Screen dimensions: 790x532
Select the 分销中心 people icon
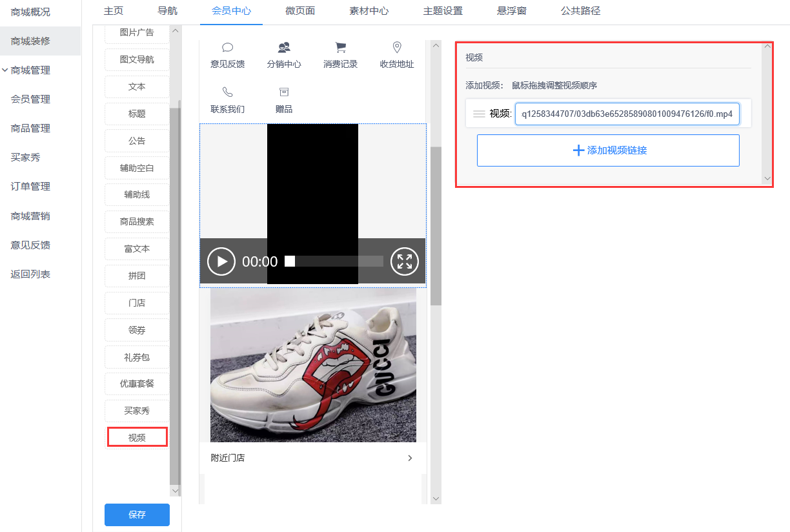tap(284, 47)
